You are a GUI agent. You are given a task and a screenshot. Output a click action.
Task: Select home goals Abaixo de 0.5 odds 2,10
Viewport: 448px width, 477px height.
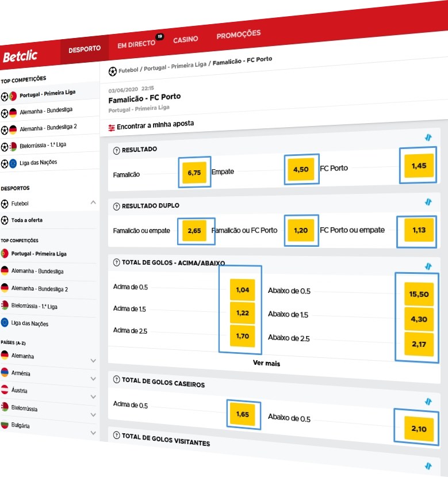click(419, 429)
